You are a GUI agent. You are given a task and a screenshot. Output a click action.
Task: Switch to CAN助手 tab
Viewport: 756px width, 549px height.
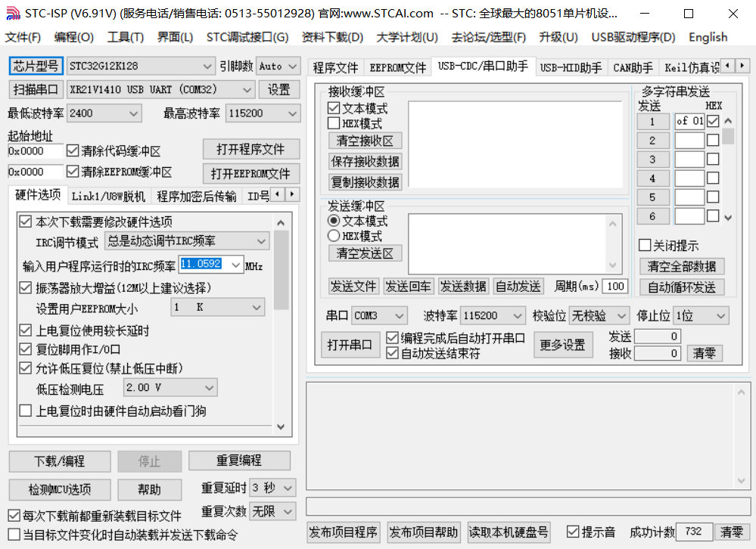633,68
